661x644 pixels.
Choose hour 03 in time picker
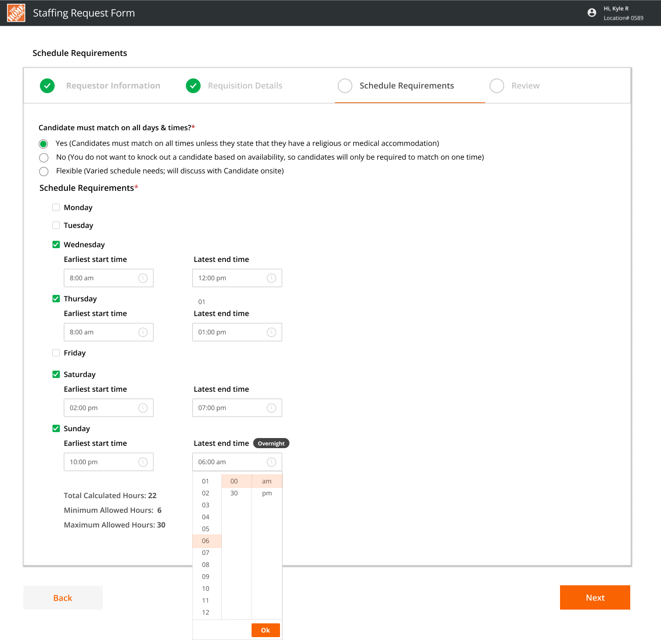tap(207, 505)
